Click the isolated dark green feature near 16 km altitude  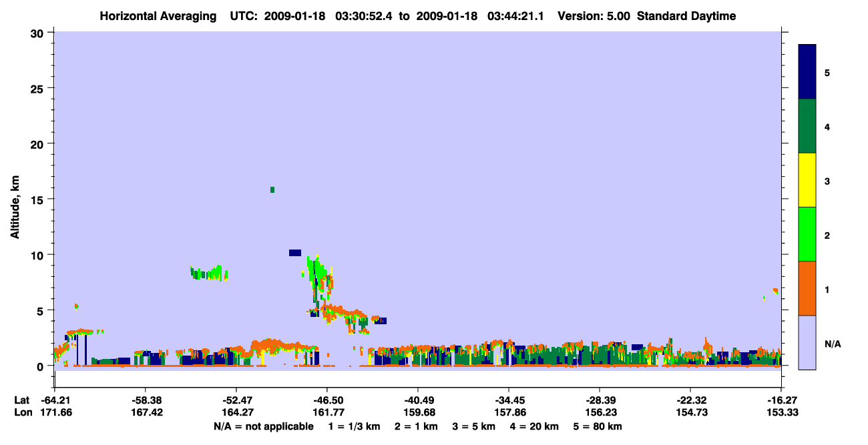pyautogui.click(x=272, y=190)
